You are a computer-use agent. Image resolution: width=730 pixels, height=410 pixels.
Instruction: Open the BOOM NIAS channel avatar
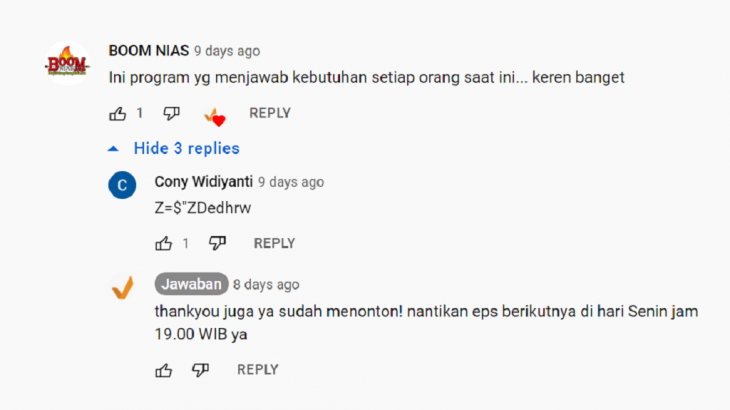pyautogui.click(x=68, y=63)
